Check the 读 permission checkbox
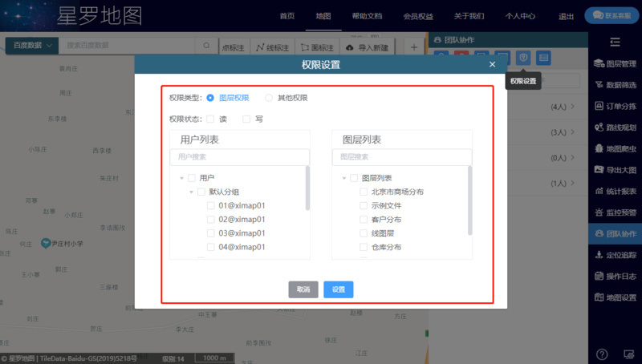The width and height of the screenshot is (642, 364). 210,119
